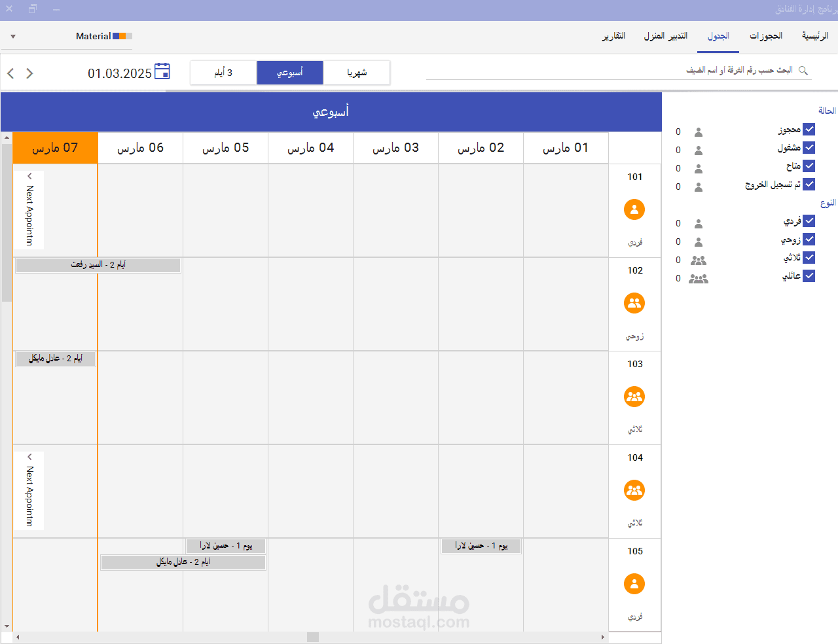
Task: Open the التقارير tab
Action: (614, 36)
